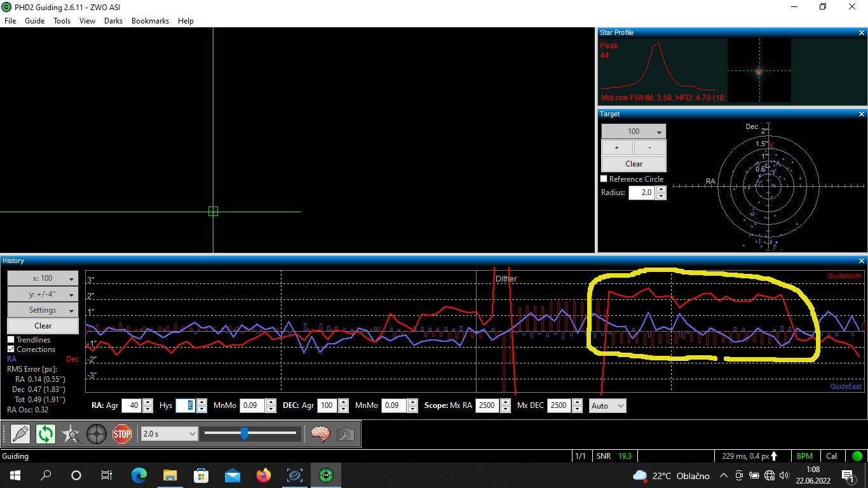This screenshot has width=868, height=488.
Task: Click the camera settings wrench icon
Action: pyautogui.click(x=345, y=434)
